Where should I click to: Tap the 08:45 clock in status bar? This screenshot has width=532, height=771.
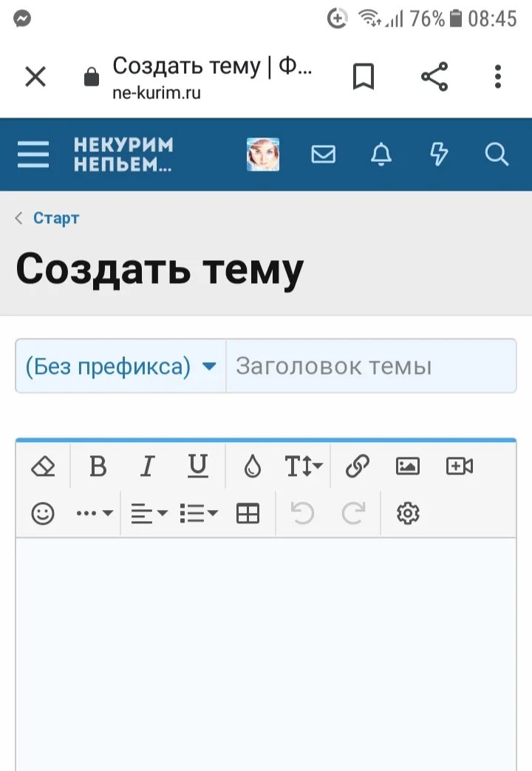coord(492,18)
